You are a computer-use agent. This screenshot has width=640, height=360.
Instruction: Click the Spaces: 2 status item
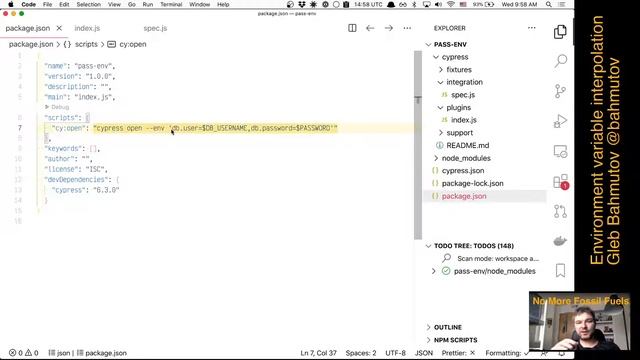click(361, 353)
